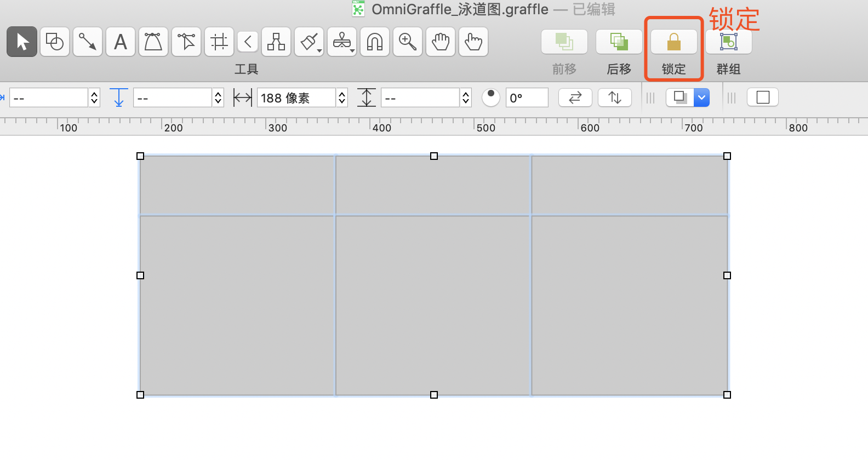Pick the Text tool (A)

coord(121,42)
